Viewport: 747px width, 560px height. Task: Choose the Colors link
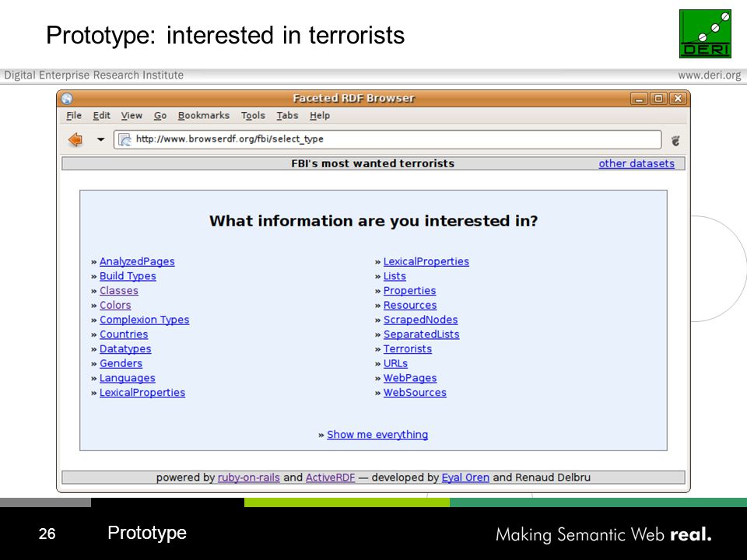click(115, 305)
